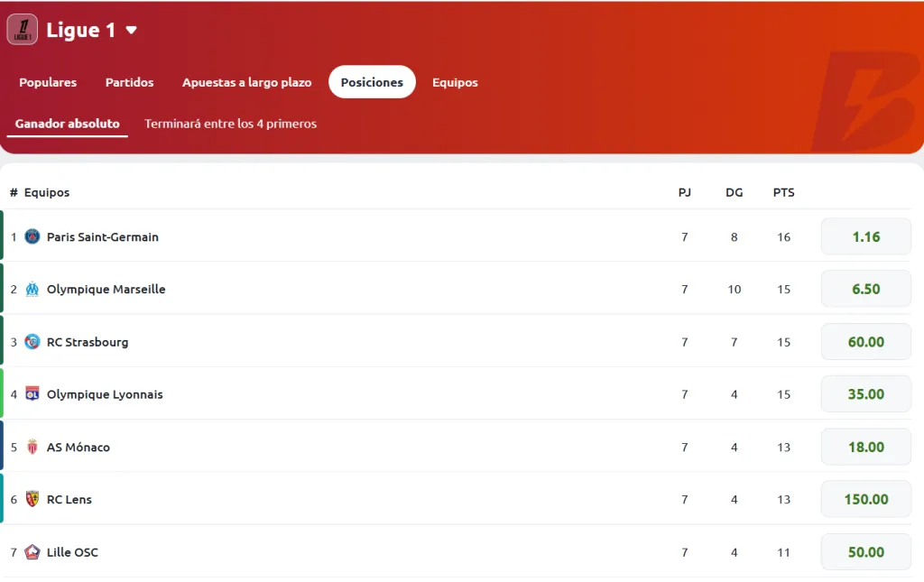Pick the 6.50 odds for Olympique Marseille
924x582 pixels.
[x=865, y=290]
